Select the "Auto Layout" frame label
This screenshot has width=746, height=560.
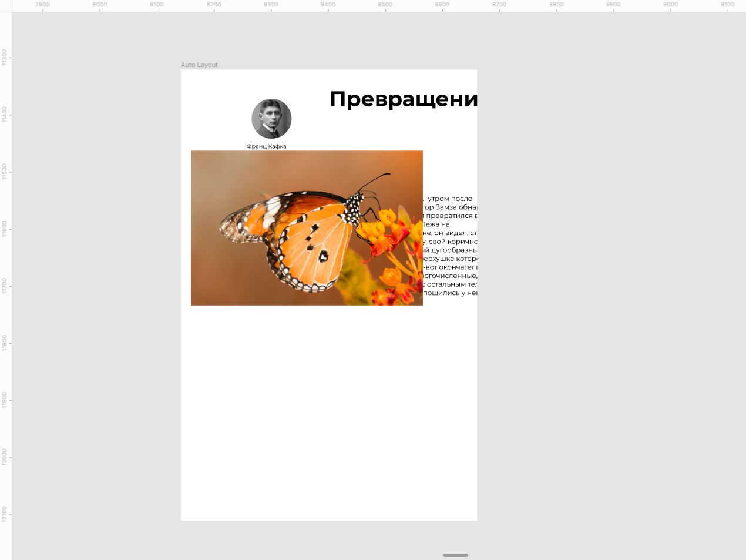(x=199, y=65)
